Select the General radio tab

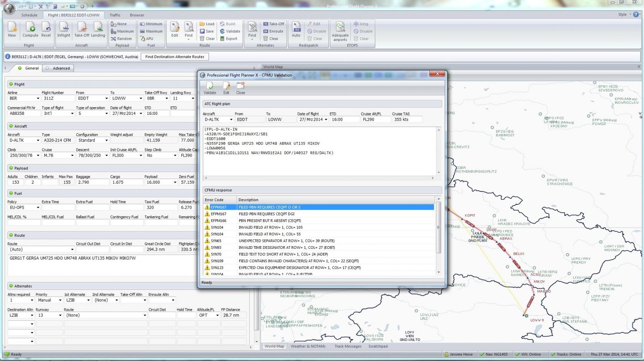click(x=28, y=68)
